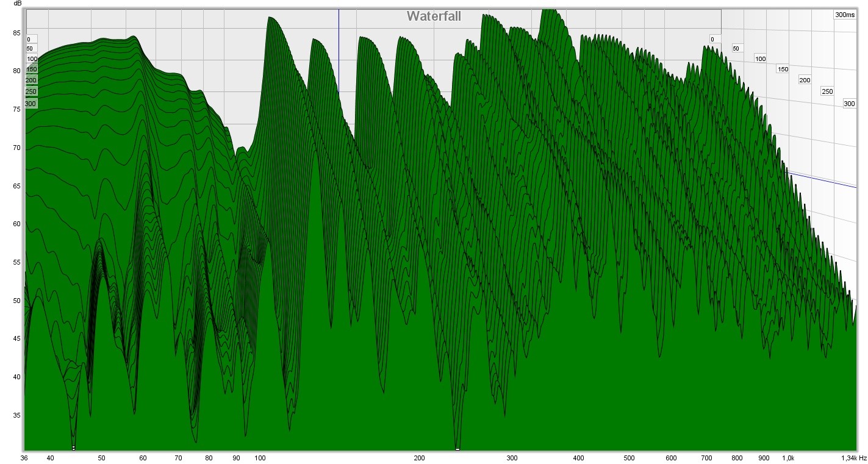Select the left-side 200 ms slice label

click(31, 80)
